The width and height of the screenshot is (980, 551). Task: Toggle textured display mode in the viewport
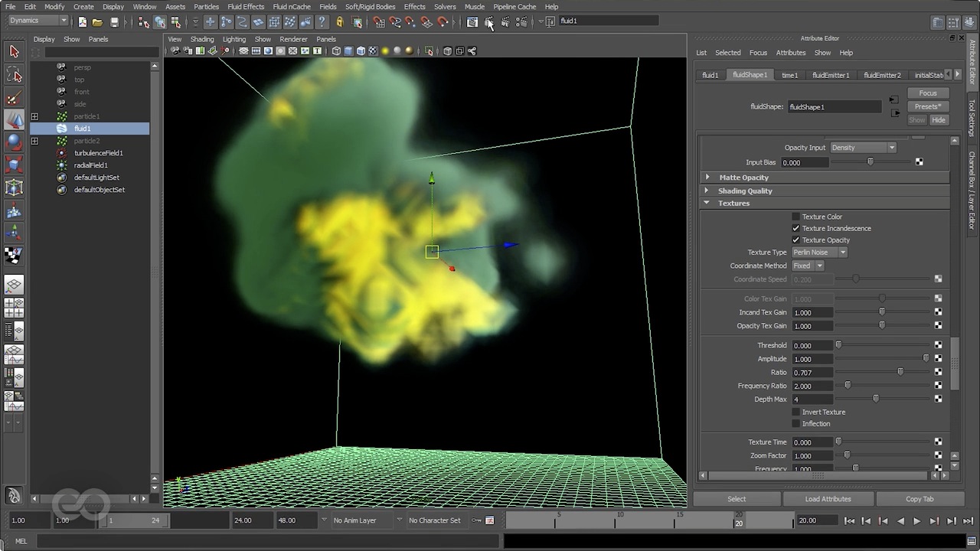[x=372, y=51]
